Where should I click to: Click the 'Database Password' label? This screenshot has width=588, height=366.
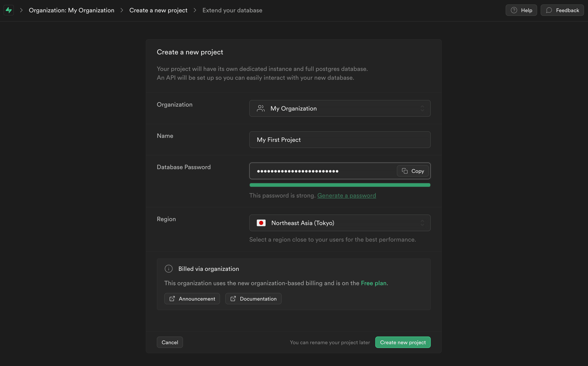tap(184, 167)
